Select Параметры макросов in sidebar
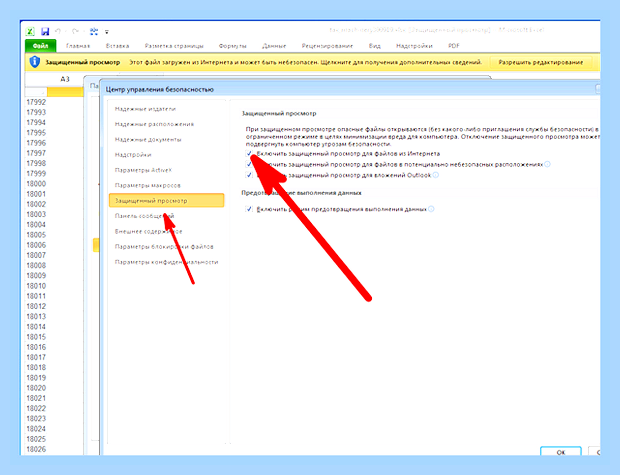 [147, 185]
